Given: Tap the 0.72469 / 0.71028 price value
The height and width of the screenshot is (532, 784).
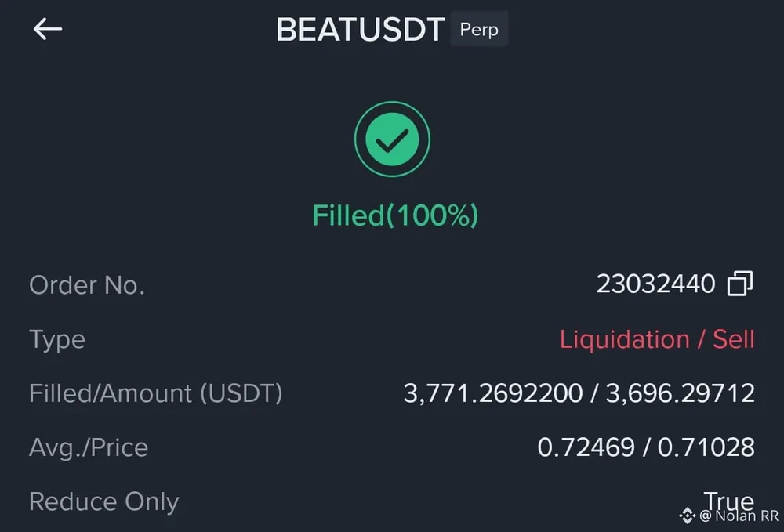Looking at the screenshot, I should tap(646, 447).
